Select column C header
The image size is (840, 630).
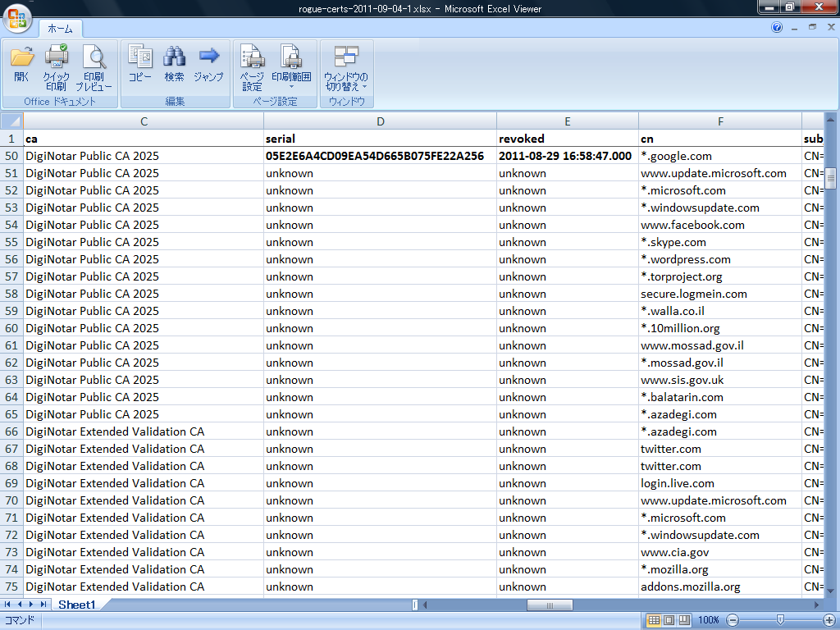(144, 121)
